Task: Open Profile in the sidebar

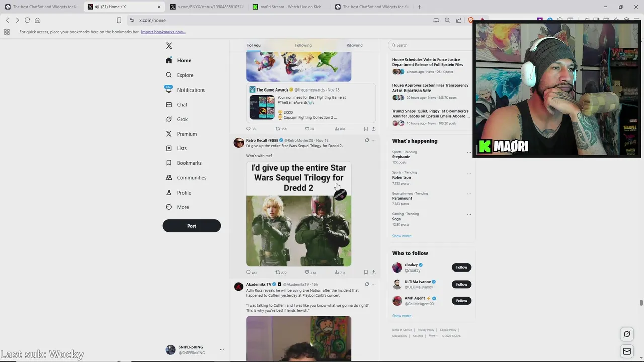Action: click(179, 193)
